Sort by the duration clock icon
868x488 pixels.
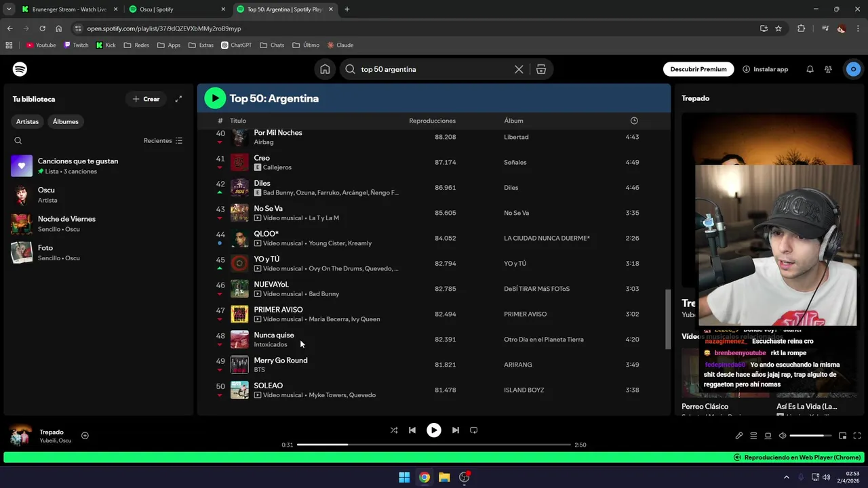pyautogui.click(x=634, y=121)
